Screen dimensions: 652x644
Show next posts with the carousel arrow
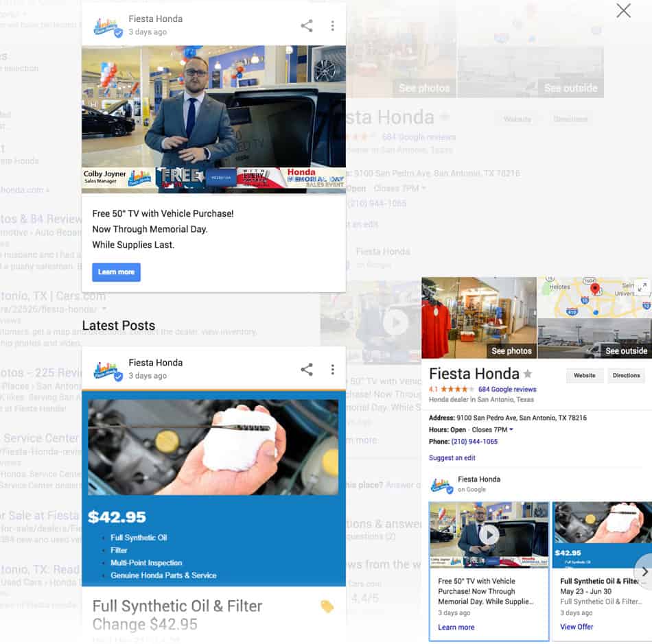click(x=644, y=572)
